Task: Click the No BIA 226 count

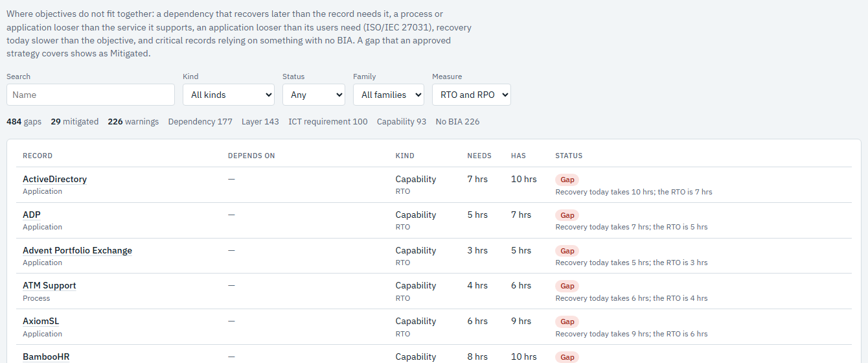Action: pyautogui.click(x=457, y=121)
